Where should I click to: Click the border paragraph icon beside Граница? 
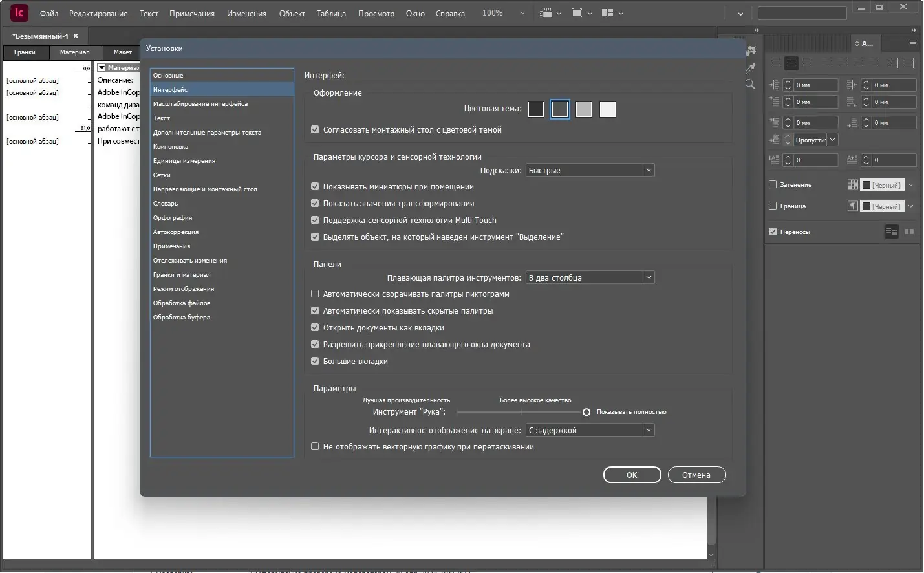click(x=853, y=206)
